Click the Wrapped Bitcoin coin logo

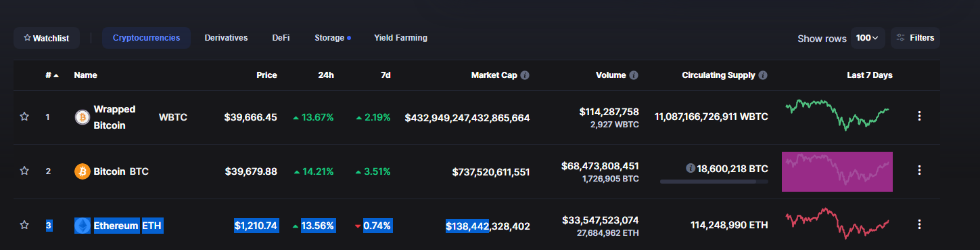tap(82, 117)
